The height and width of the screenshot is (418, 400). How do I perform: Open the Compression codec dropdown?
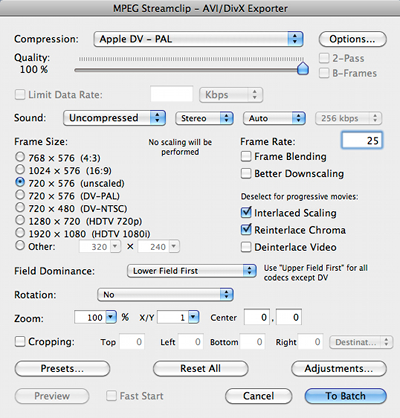pos(198,39)
